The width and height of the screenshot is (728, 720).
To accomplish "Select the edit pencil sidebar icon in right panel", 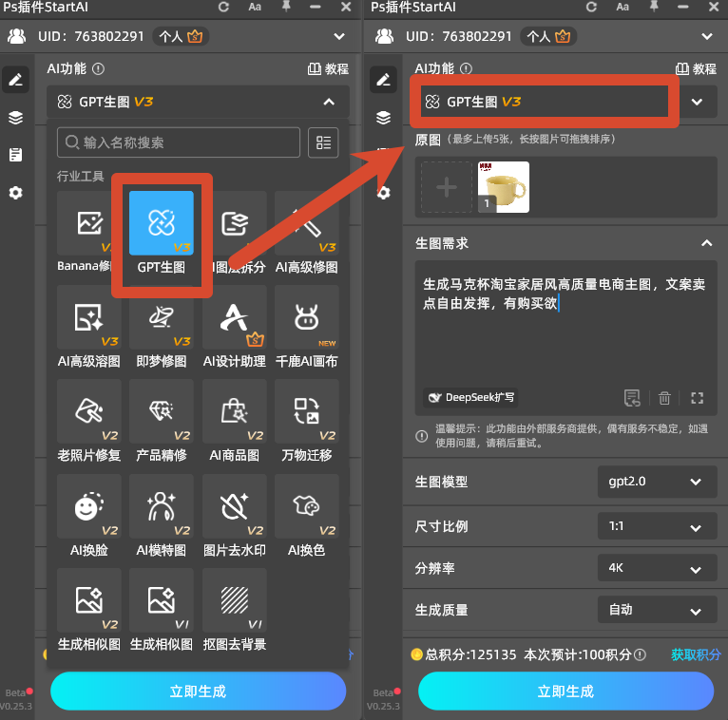I will click(383, 80).
